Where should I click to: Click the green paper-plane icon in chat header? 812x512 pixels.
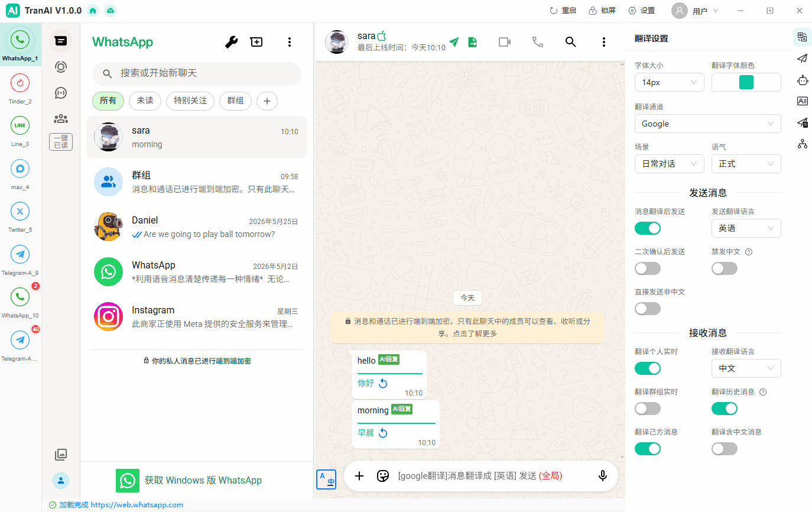coord(454,41)
